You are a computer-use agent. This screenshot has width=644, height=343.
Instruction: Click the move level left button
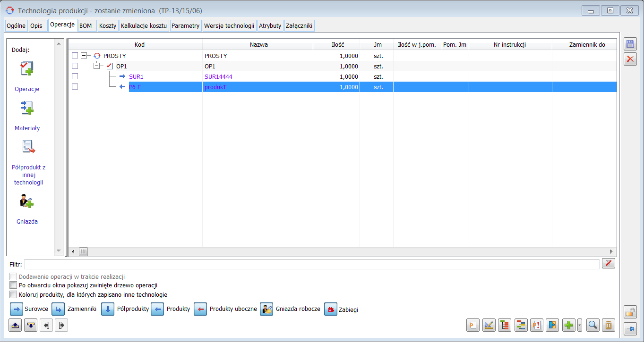(x=46, y=325)
